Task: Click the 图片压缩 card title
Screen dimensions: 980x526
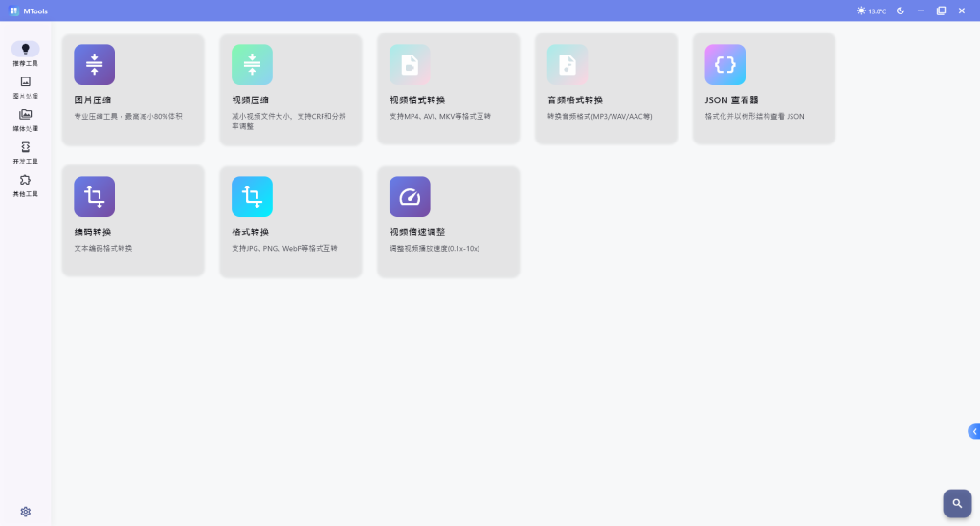Action: click(x=93, y=100)
